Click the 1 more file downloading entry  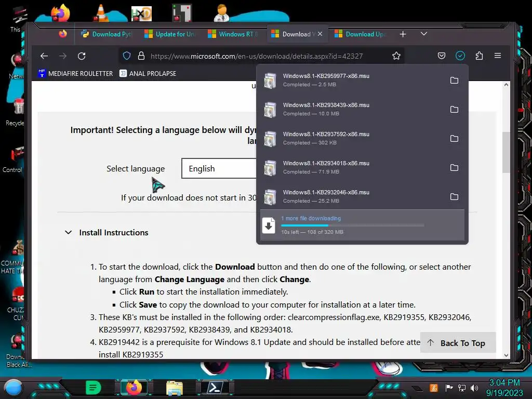362,225
